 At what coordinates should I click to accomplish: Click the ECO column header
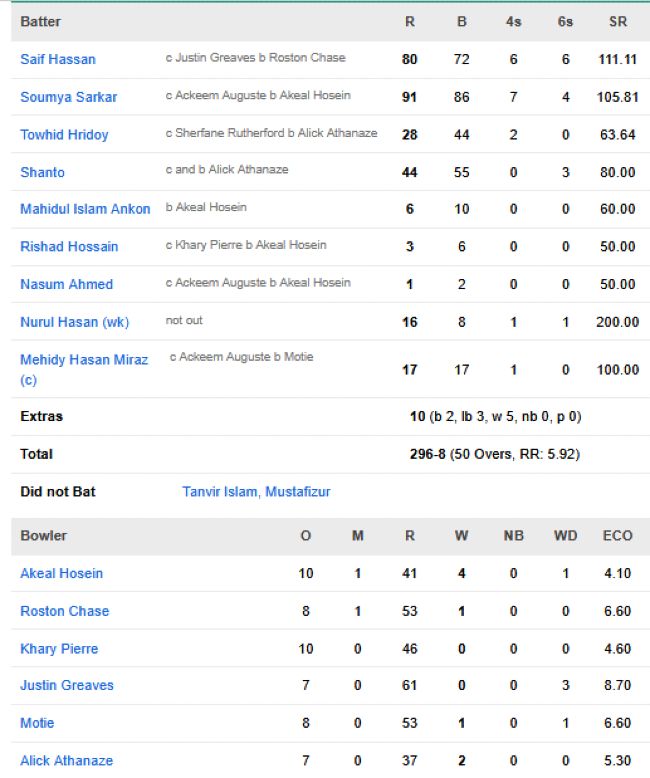(x=617, y=536)
